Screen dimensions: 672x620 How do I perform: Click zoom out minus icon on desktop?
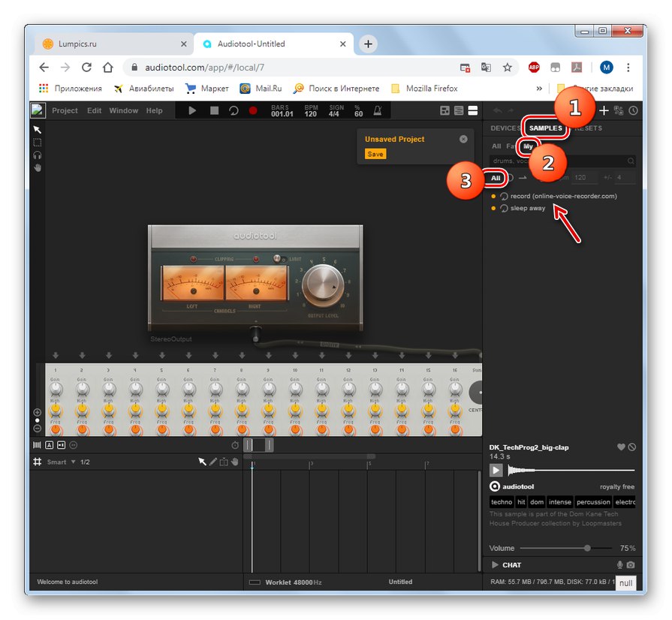pos(38,428)
